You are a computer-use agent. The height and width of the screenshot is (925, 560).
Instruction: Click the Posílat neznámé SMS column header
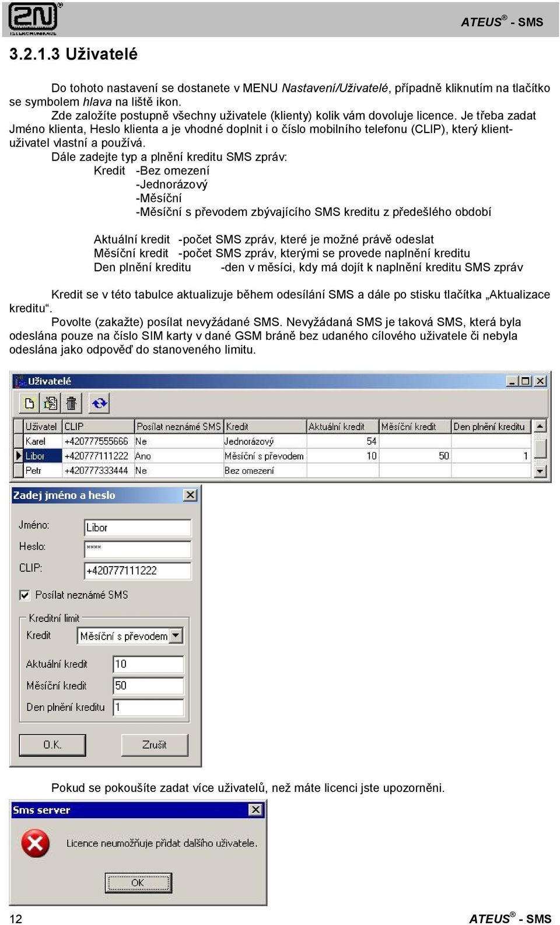(179, 427)
